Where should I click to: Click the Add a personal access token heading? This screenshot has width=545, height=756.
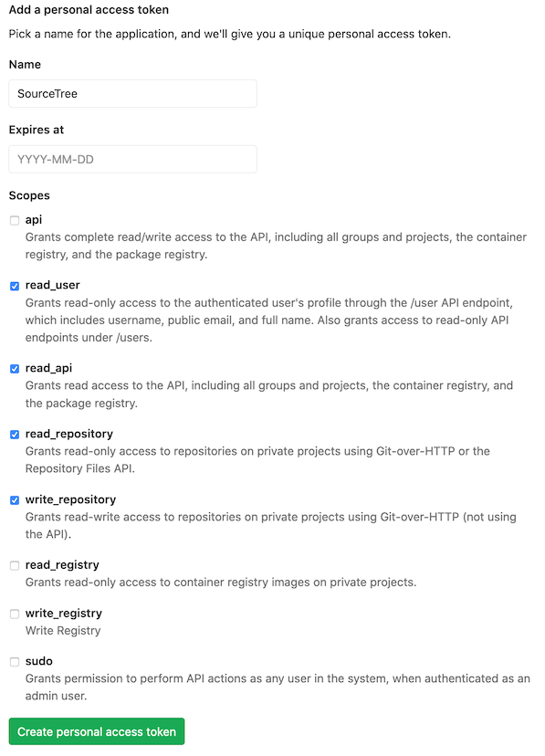click(x=89, y=9)
